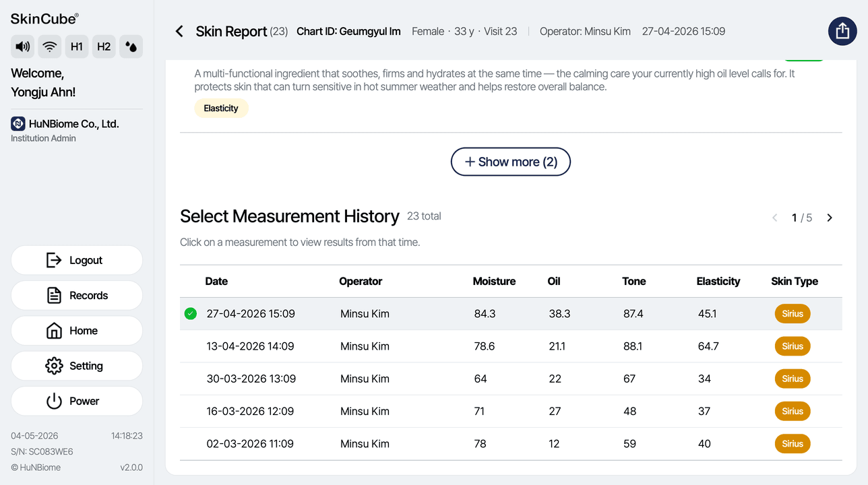The width and height of the screenshot is (868, 485).
Task: Click oil value 21.1
Action: pyautogui.click(x=557, y=346)
